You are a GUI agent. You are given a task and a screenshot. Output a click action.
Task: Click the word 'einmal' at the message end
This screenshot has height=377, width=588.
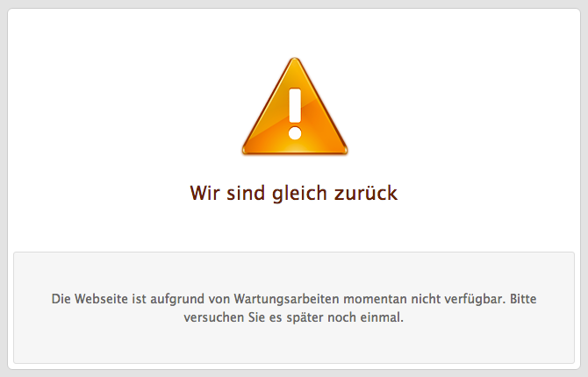pos(382,317)
